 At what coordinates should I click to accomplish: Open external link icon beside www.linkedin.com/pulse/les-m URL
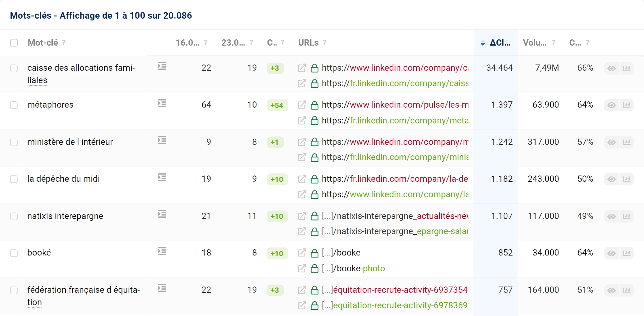(x=302, y=105)
